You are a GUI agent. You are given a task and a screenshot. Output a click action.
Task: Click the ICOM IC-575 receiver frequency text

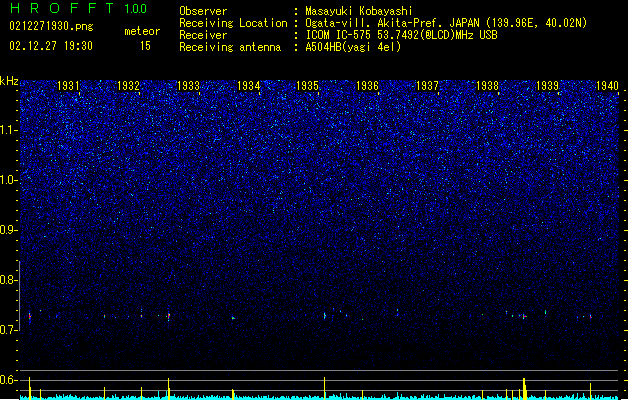(401, 35)
